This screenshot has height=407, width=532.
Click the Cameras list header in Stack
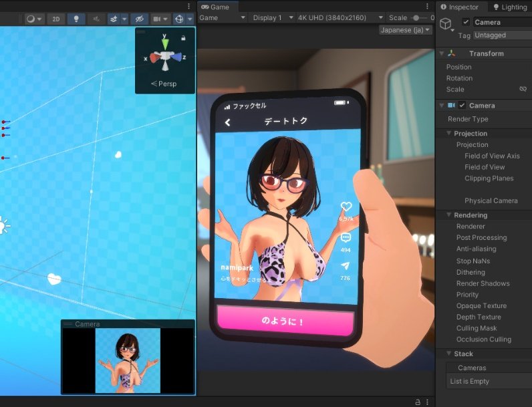(472, 368)
